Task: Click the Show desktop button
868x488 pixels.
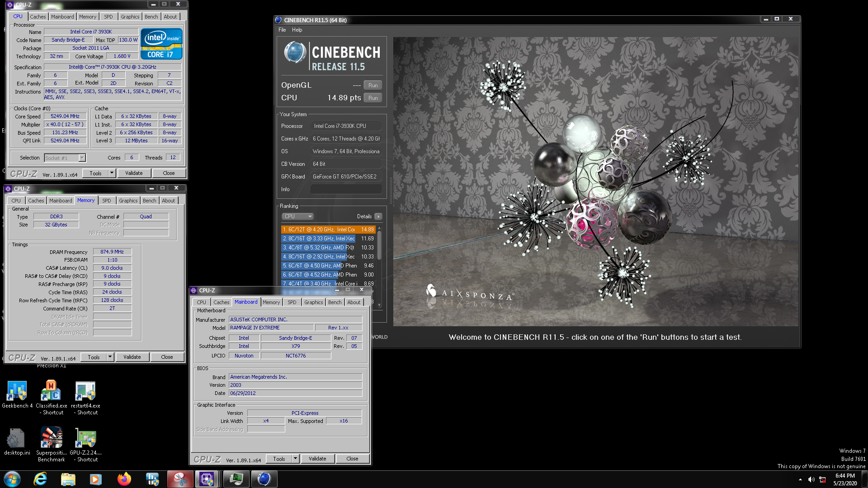Action: (864, 479)
